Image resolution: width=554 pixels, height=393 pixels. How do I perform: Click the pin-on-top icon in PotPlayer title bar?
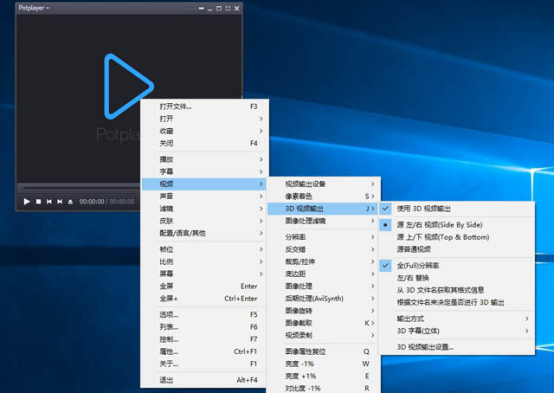tap(201, 8)
